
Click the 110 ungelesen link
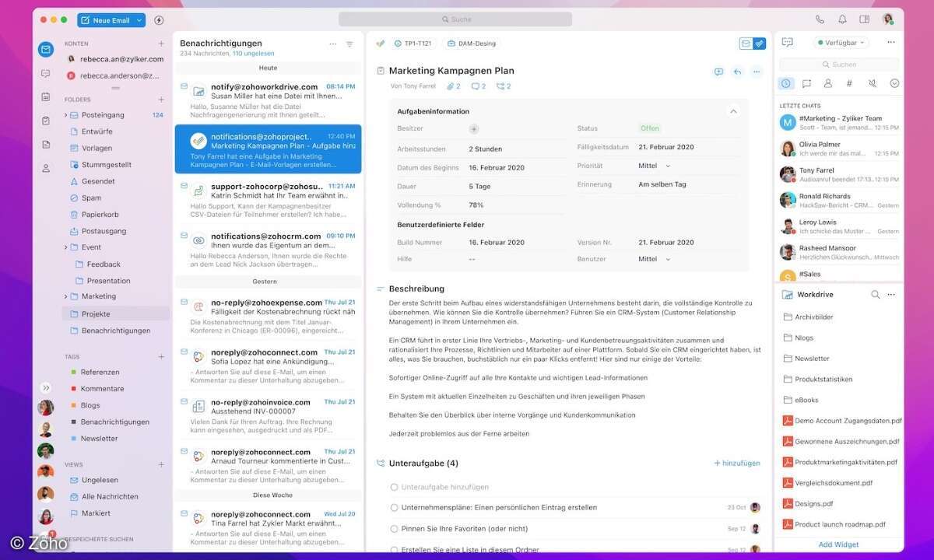tap(253, 54)
